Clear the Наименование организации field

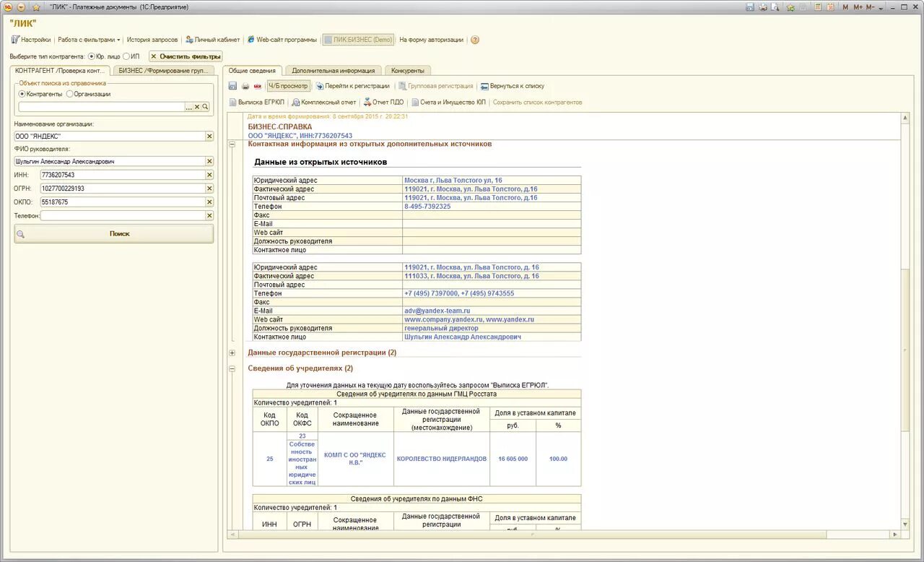(x=209, y=136)
